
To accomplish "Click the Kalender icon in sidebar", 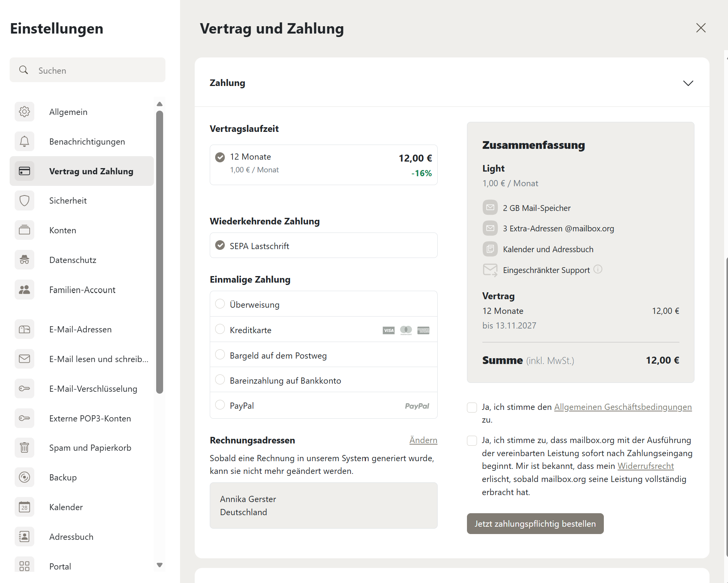I will click(x=24, y=507).
